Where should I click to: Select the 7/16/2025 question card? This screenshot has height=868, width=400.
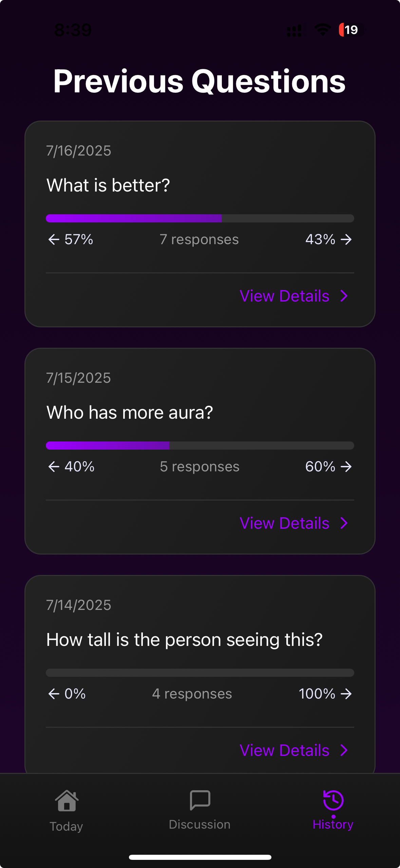coord(200,224)
